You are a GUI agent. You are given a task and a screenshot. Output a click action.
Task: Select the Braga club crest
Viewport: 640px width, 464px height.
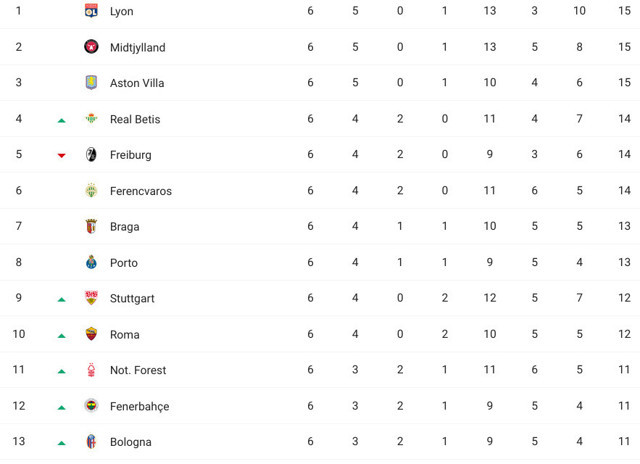point(91,227)
